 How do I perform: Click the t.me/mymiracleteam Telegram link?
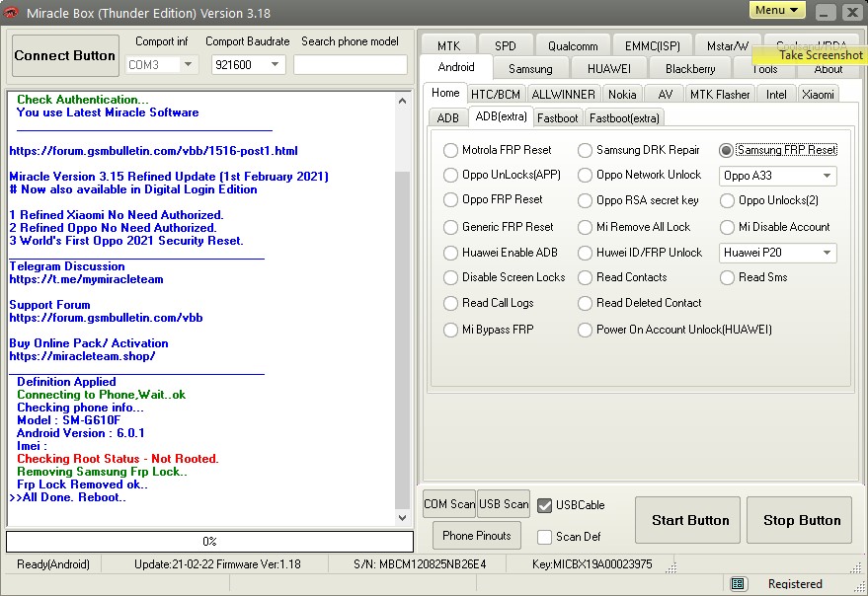(x=86, y=279)
